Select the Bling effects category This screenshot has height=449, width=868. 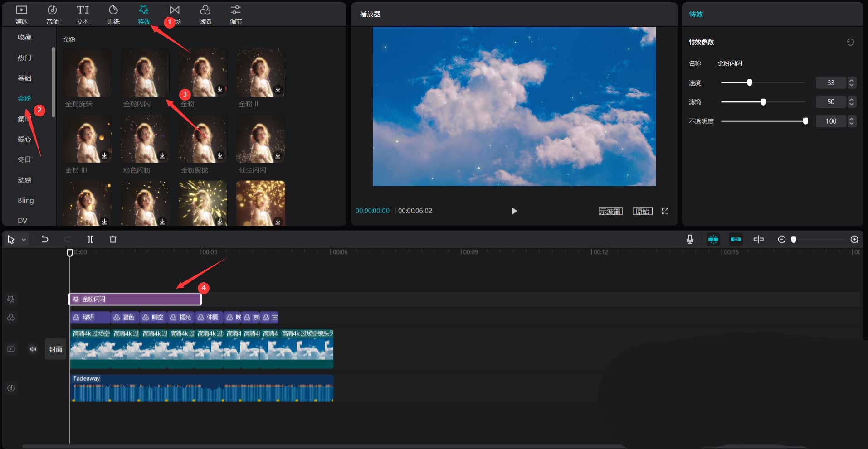[x=26, y=200]
